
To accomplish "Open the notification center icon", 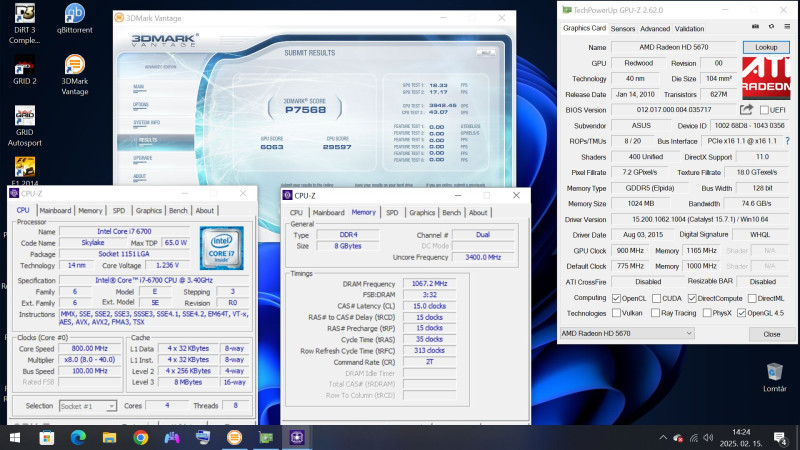I will [x=780, y=438].
